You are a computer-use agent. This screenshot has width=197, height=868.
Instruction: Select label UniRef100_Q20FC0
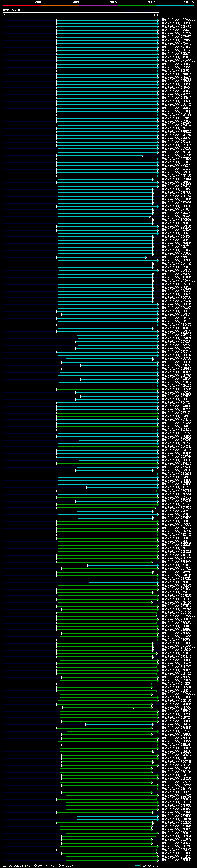tap(177, 125)
